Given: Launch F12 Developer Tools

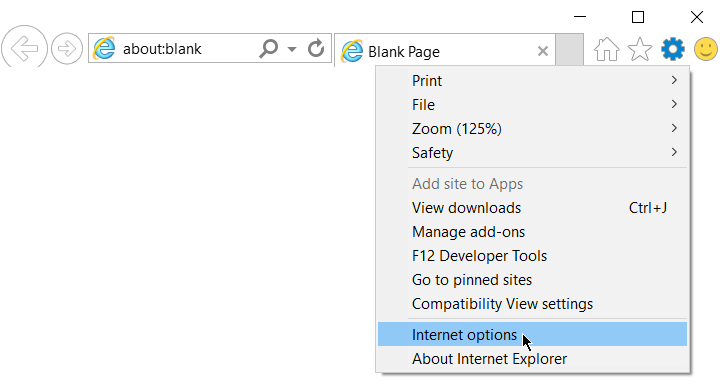Looking at the screenshot, I should click(x=532, y=256).
